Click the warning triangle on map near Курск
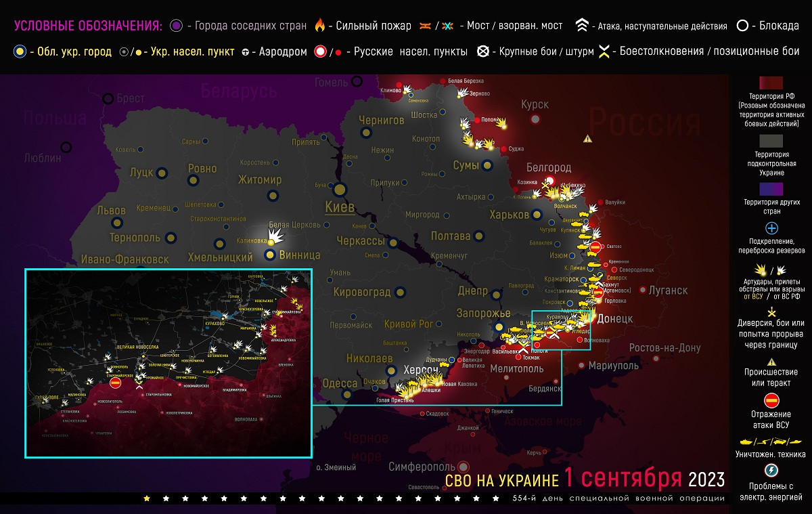812x514 pixels. (x=587, y=138)
